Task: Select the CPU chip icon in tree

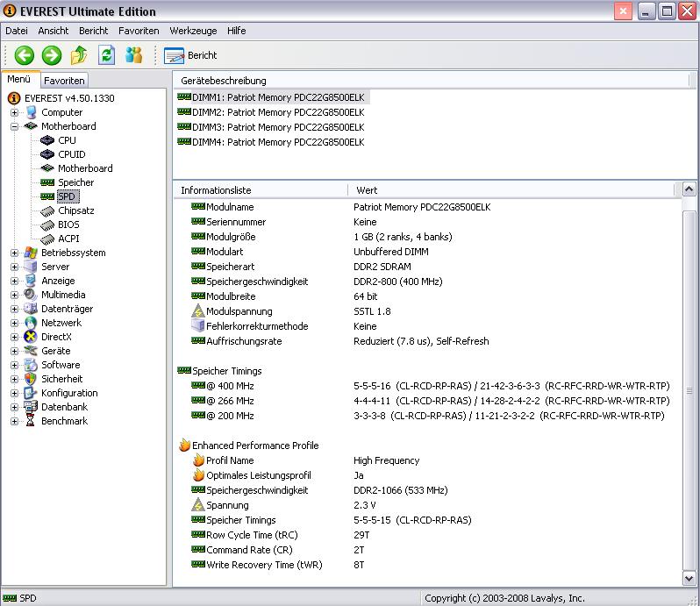Action: (46, 140)
